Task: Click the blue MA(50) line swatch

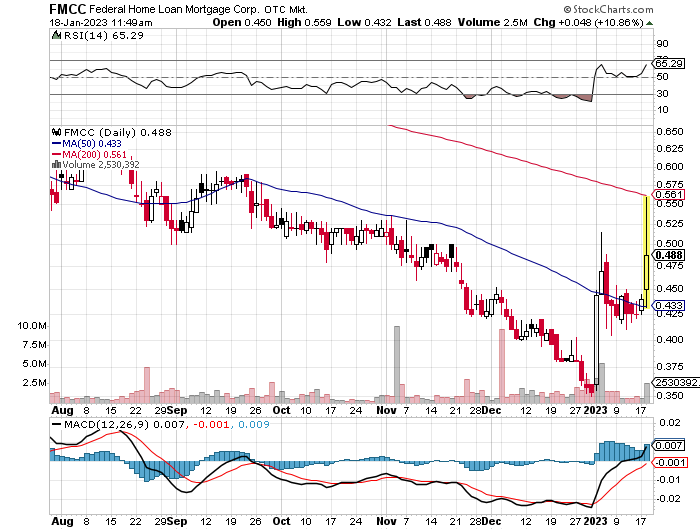Action: tap(56, 143)
